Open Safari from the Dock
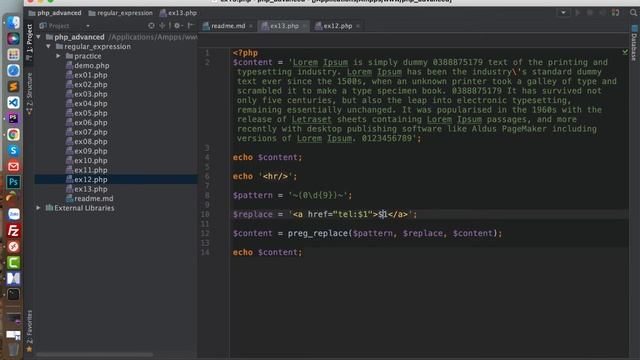Image resolution: width=640 pixels, height=360 pixels. [x=13, y=70]
